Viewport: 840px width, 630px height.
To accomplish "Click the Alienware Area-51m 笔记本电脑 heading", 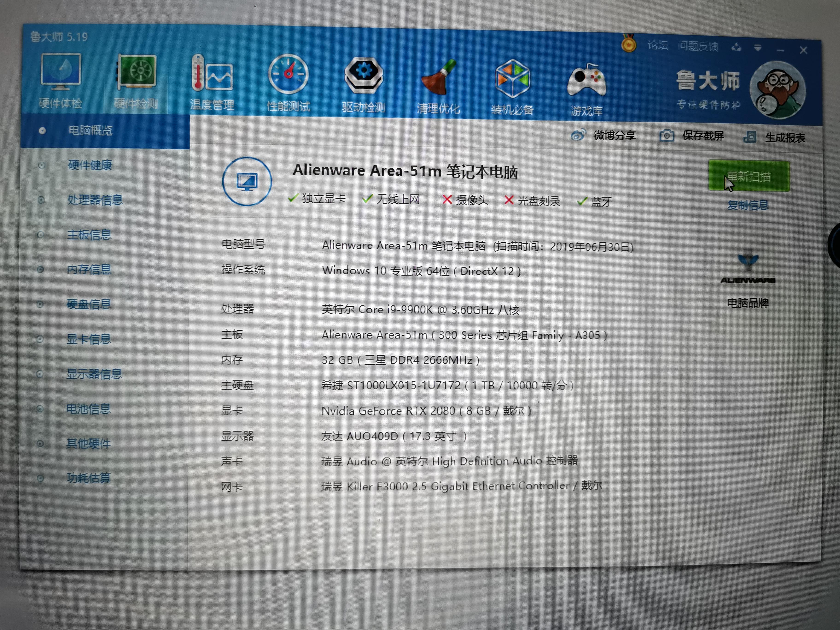I will [x=405, y=171].
